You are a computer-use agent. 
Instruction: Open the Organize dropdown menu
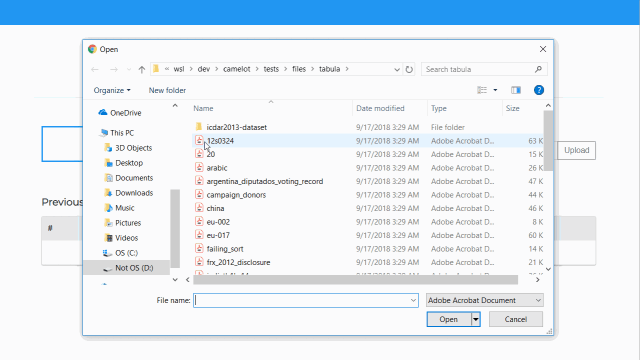coord(112,90)
